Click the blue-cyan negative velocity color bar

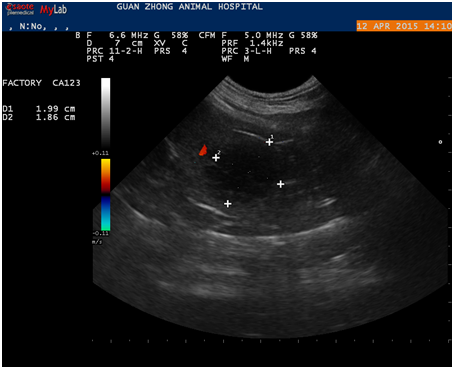(x=106, y=213)
